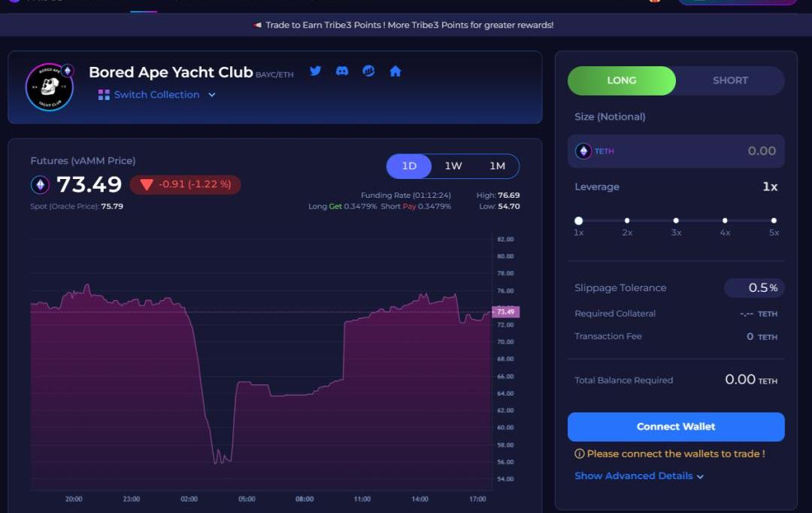Click the megaphone icon in banner
Image resolution: width=812 pixels, height=513 pixels.
257,25
